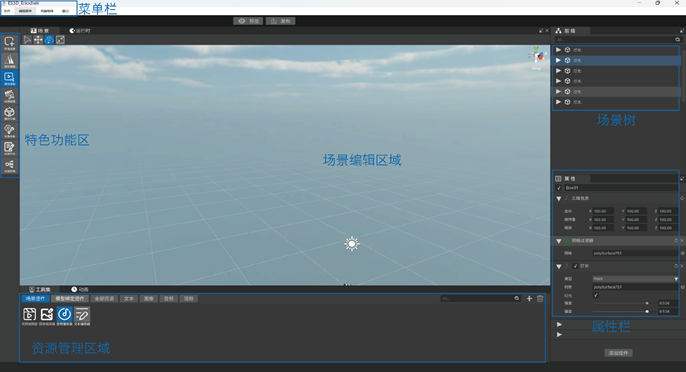Click the position X value field in 三维信息
Image resolution: width=686 pixels, height=372 pixels.
pos(603,211)
